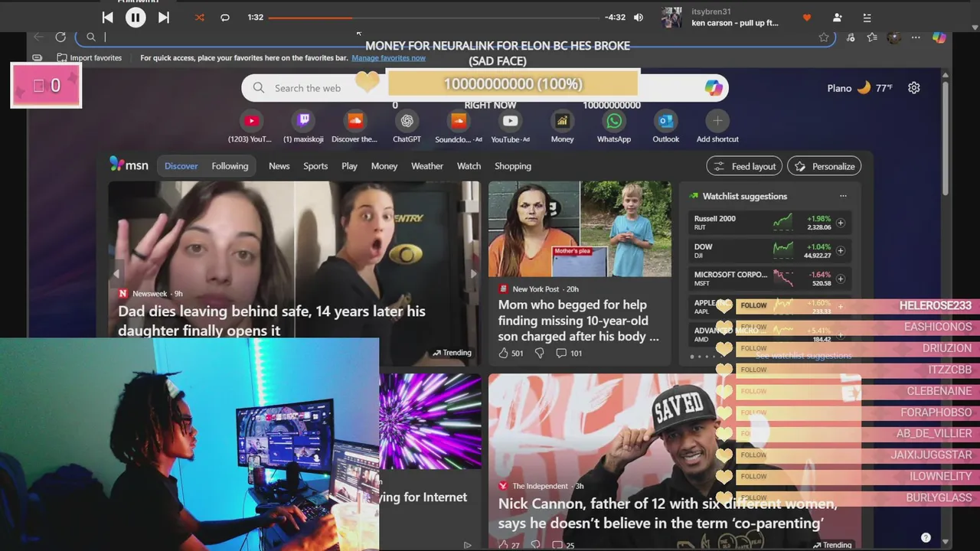Open the Play section
Screen dimensions: 980x551
(349, 166)
